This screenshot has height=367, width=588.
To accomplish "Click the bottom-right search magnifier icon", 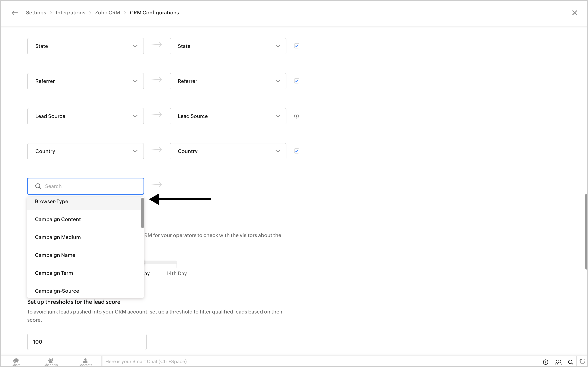I will tap(570, 362).
